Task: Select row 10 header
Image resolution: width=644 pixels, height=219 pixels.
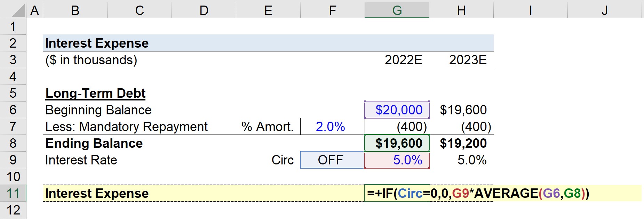Action: (x=13, y=177)
